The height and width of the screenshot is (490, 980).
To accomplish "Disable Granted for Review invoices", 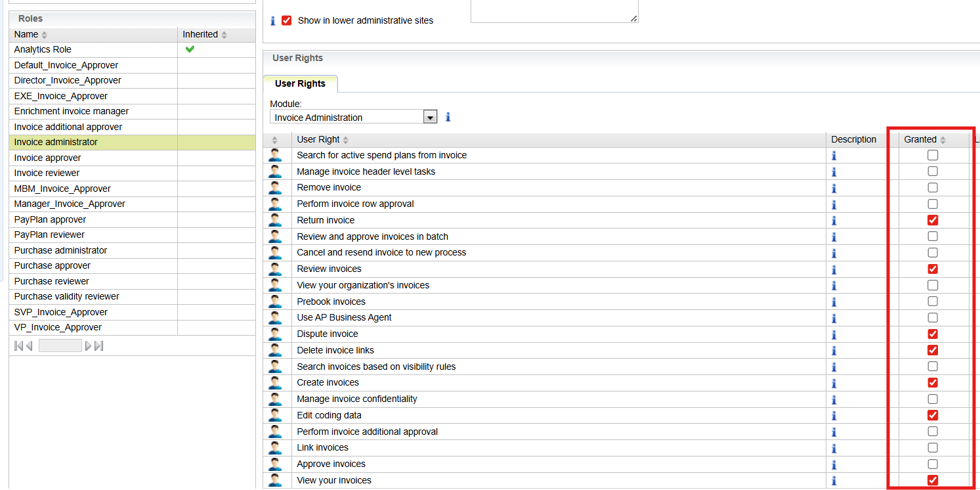I will tap(933, 269).
